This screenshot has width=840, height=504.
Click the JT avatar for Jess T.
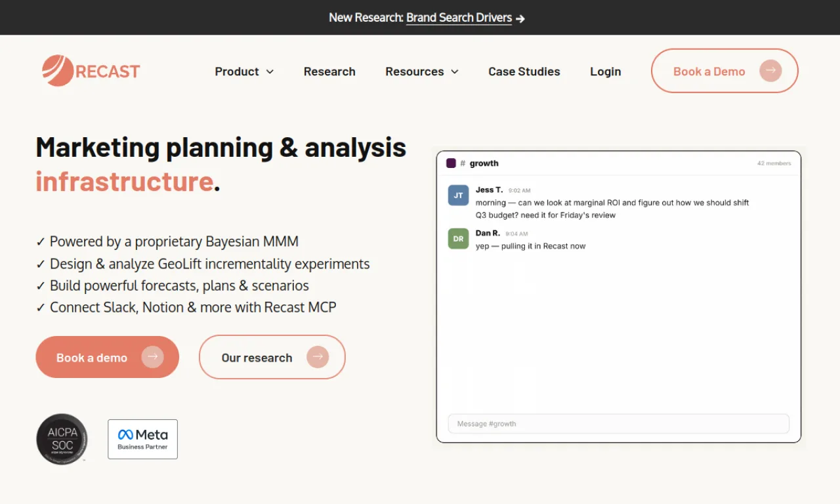click(458, 196)
